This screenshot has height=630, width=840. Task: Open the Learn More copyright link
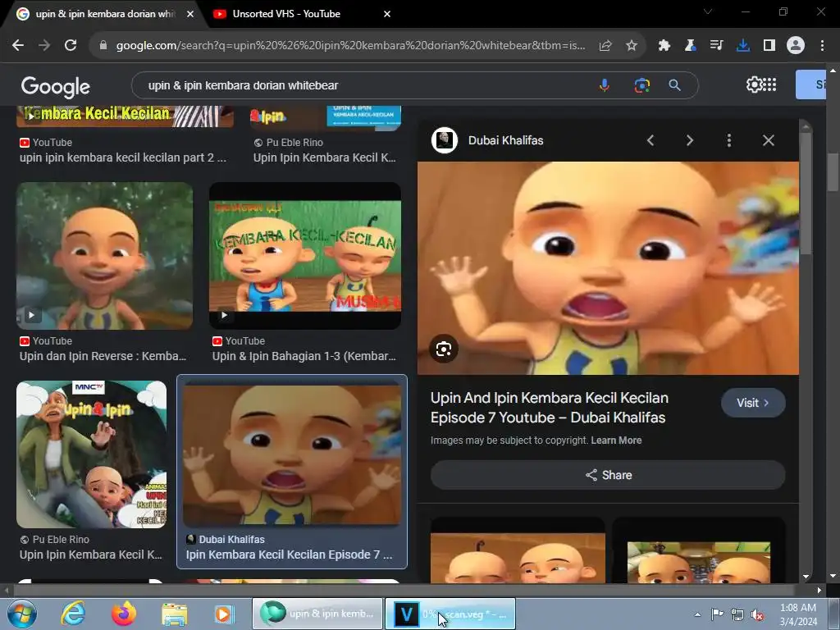tap(616, 441)
